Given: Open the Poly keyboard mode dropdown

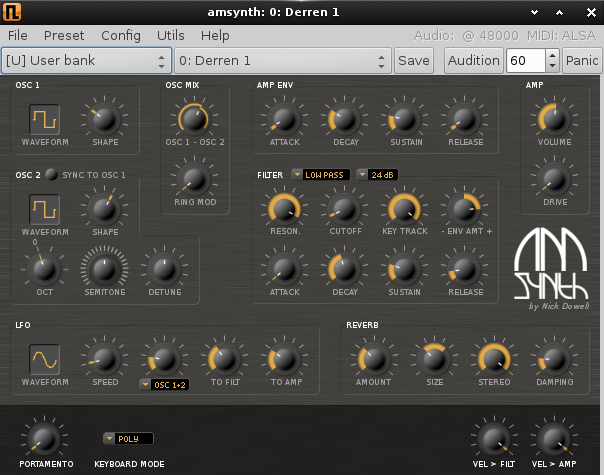Looking at the screenshot, I should tap(128, 439).
